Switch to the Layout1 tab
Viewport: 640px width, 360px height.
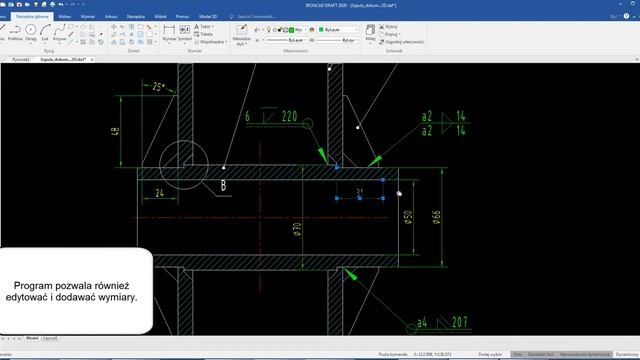(50, 338)
